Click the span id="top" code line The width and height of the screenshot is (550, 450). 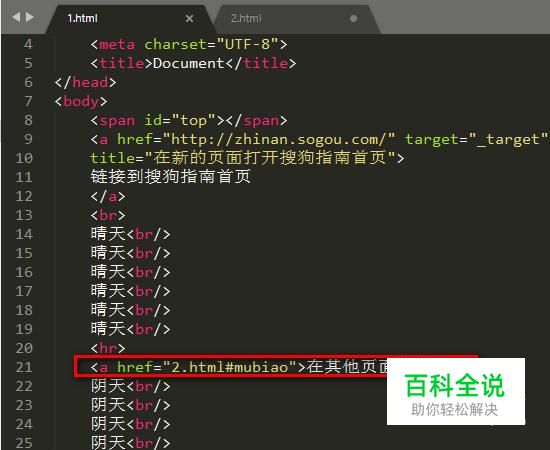coord(189,121)
